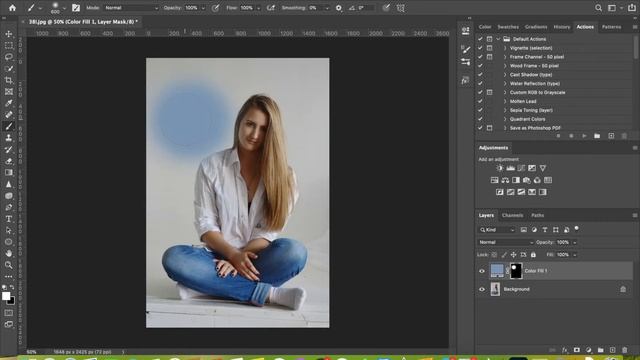Open the layer blend mode dropdown
The image size is (640, 360).
click(505, 242)
